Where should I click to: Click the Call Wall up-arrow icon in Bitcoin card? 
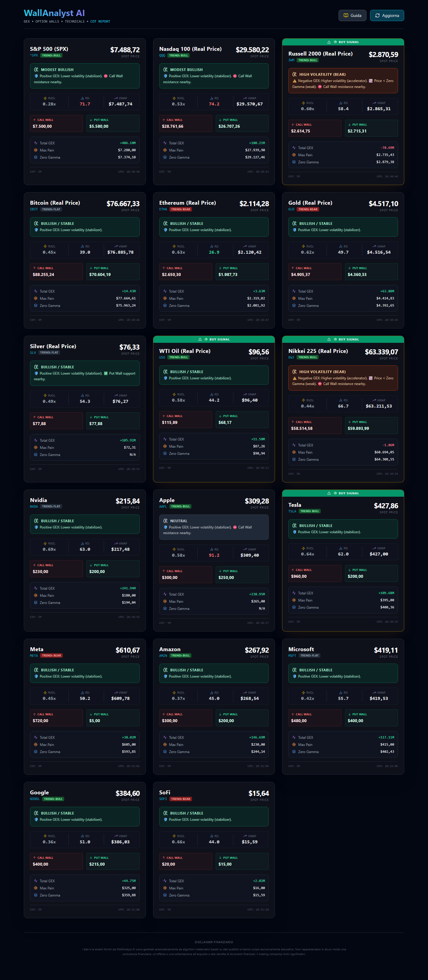click(x=35, y=268)
